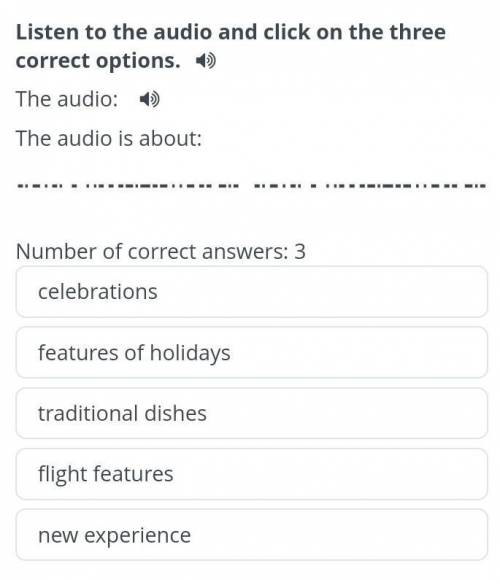Play the speaker icon beside "The audio:"

pyautogui.click(x=150, y=99)
